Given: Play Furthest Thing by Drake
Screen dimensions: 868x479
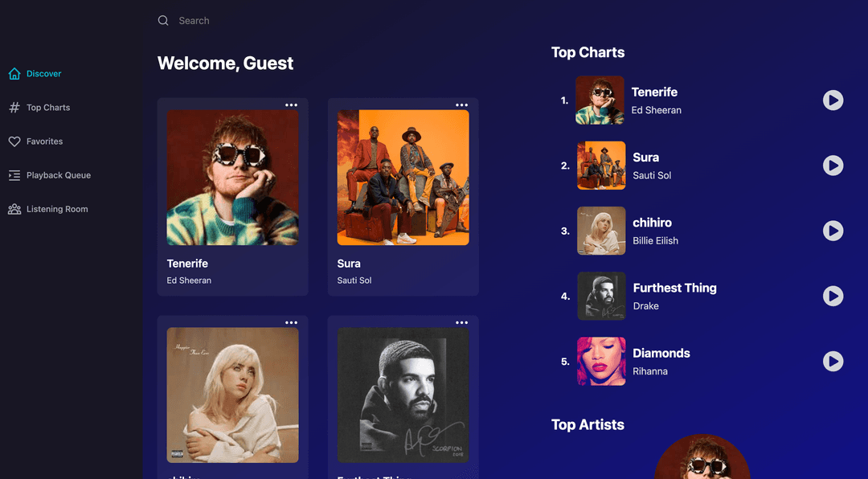Looking at the screenshot, I should [x=833, y=297].
